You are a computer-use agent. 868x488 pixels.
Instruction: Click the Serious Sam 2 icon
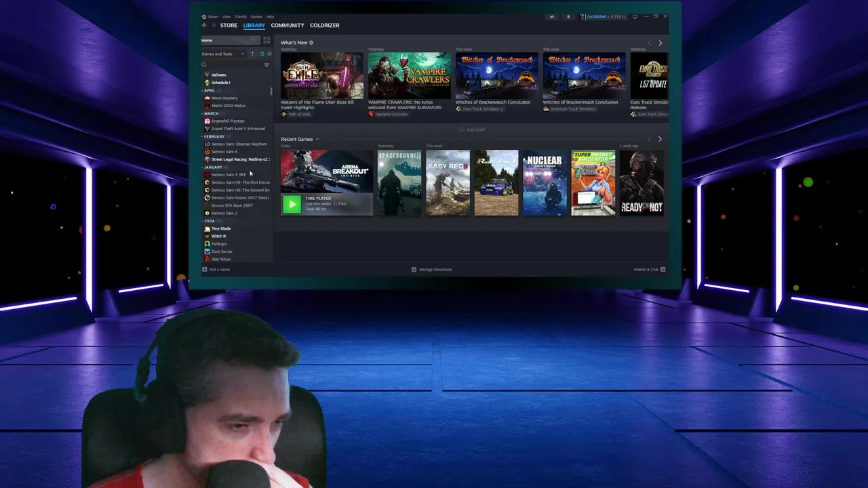(x=208, y=213)
